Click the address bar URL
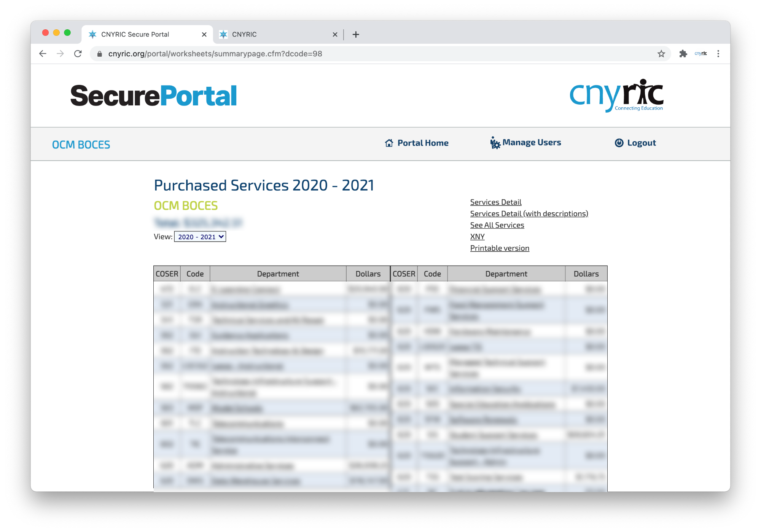 [215, 54]
